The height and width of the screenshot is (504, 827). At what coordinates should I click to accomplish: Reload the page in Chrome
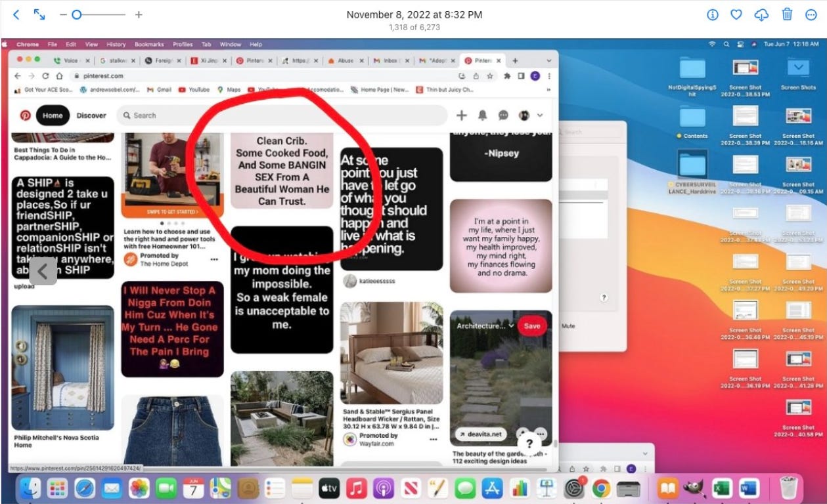(x=45, y=76)
